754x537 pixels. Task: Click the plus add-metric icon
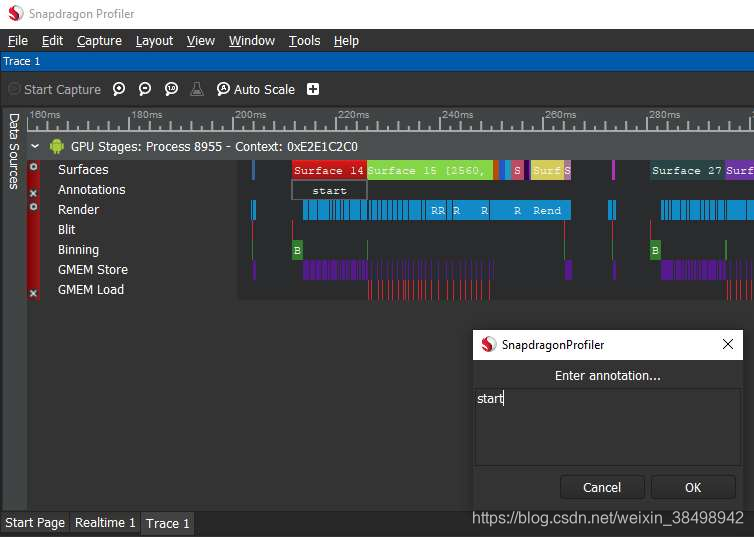pyautogui.click(x=313, y=89)
